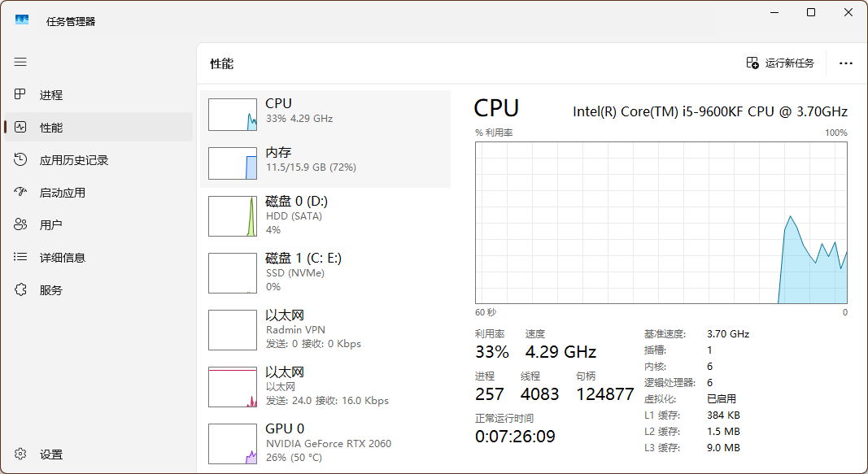The image size is (868, 474).
Task: Open 应用历史记录 app history icon
Action: [x=21, y=160]
